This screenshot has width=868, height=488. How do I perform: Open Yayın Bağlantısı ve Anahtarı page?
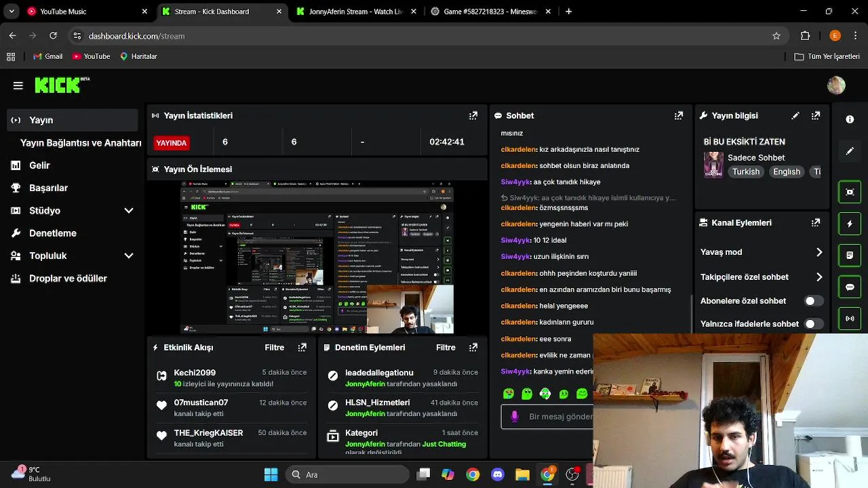click(x=81, y=143)
